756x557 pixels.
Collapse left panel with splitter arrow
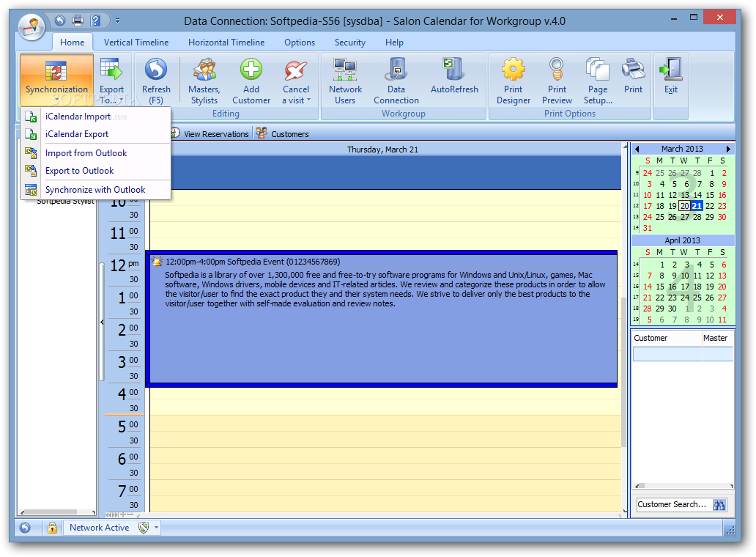click(x=102, y=322)
